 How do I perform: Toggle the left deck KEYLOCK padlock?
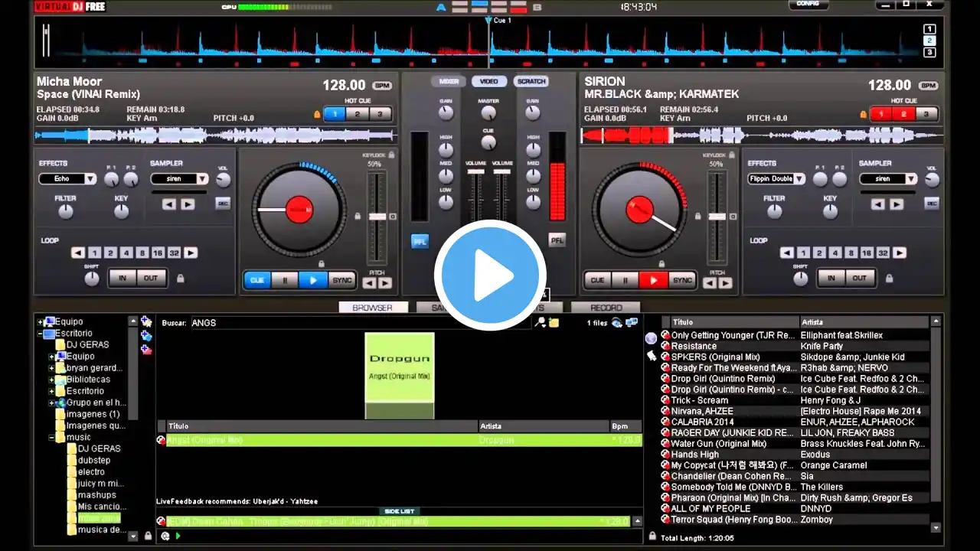tap(391, 155)
